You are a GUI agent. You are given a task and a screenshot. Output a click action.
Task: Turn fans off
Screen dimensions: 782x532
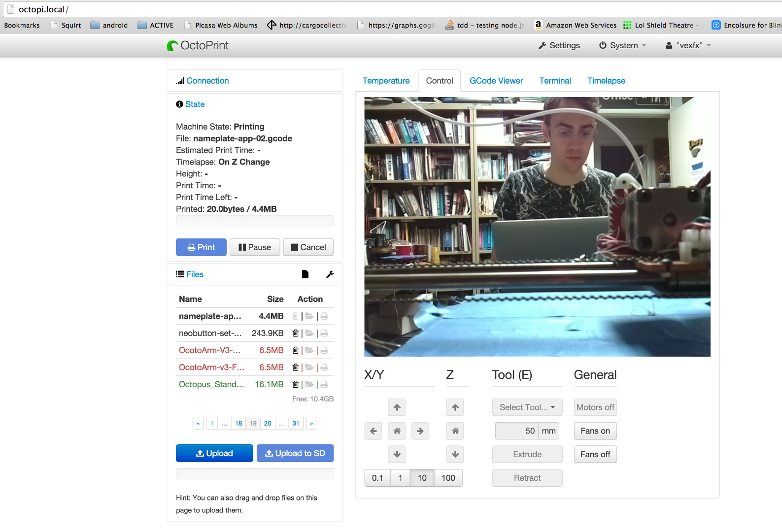[595, 454]
